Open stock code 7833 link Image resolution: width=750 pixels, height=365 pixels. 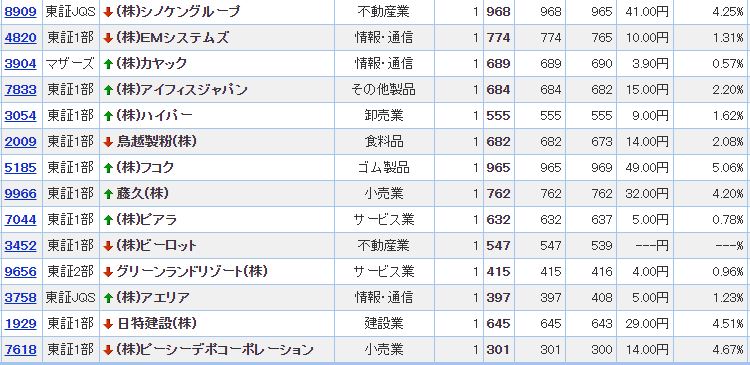pos(21,89)
